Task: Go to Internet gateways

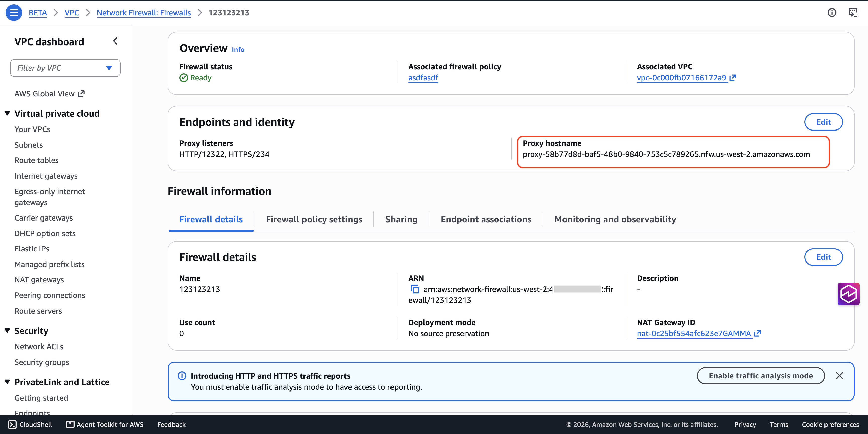Action: tap(46, 176)
